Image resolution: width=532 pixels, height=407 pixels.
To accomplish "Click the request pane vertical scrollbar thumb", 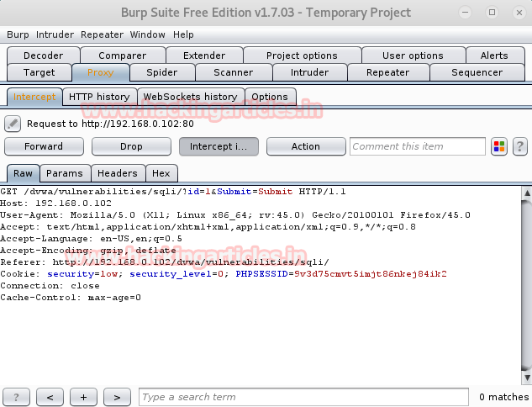I will [527, 286].
